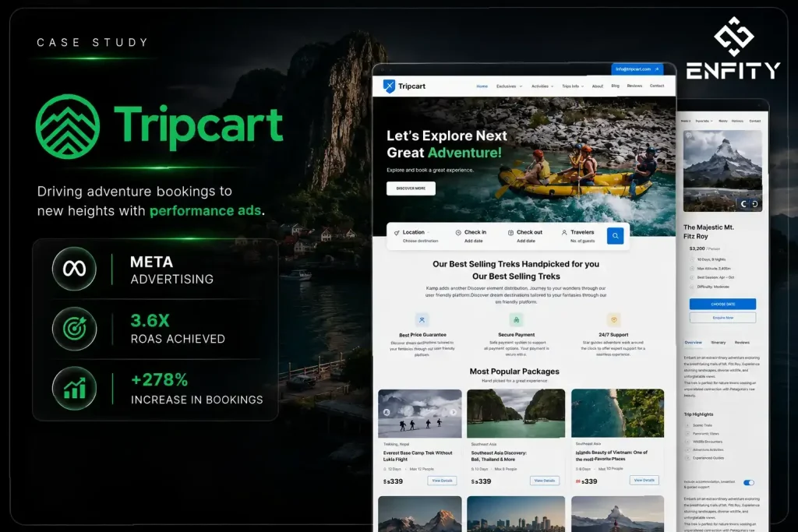The height and width of the screenshot is (532, 798).
Task: Click the +278% Increase in Bookings text
Action: tap(197, 389)
